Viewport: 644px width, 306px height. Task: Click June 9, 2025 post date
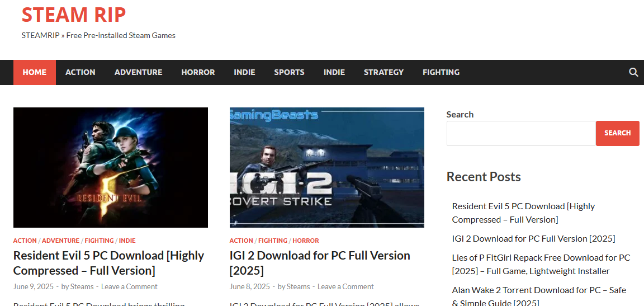[34, 286]
